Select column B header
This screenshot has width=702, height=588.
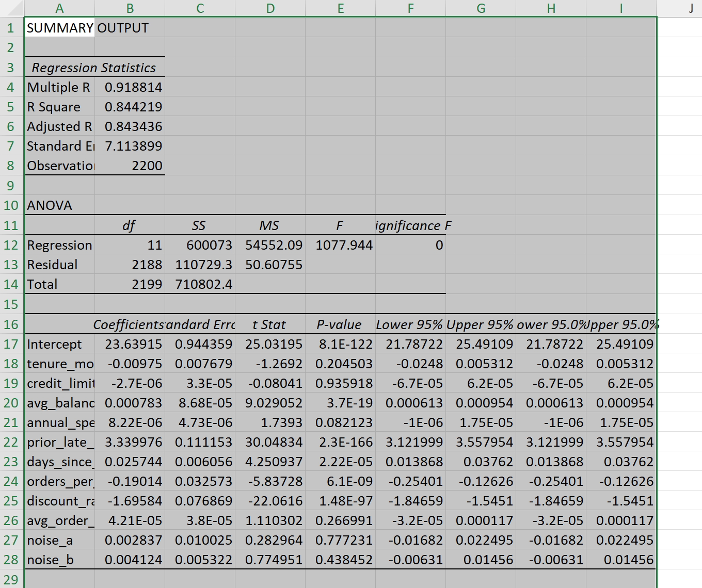point(130,8)
